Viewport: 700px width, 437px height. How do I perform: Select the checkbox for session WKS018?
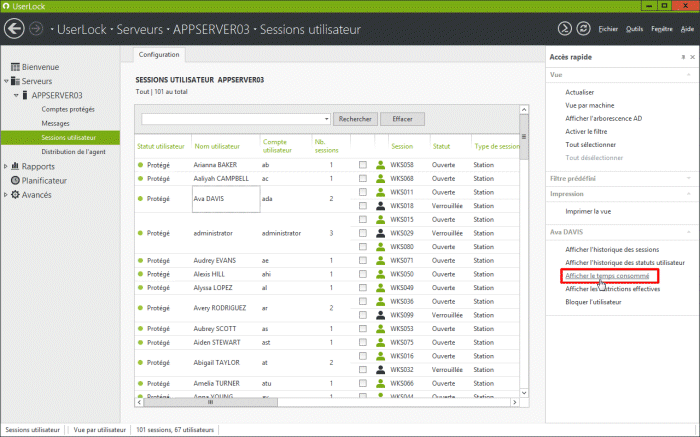(363, 206)
